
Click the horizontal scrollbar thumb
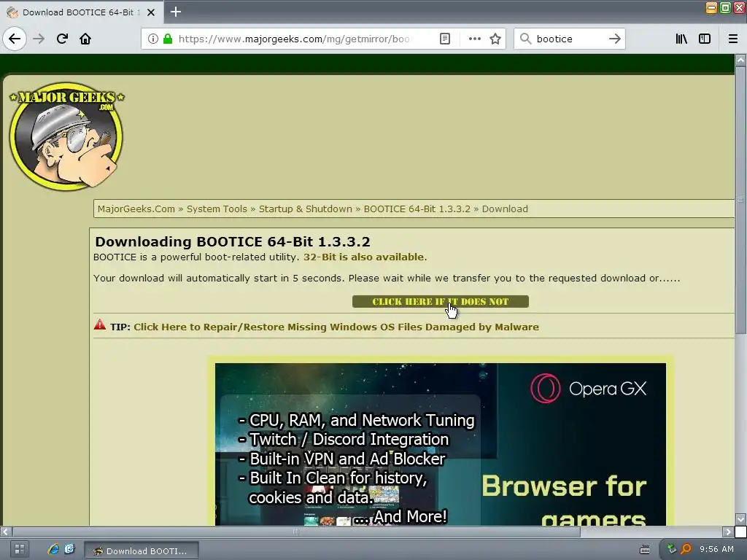296,532
